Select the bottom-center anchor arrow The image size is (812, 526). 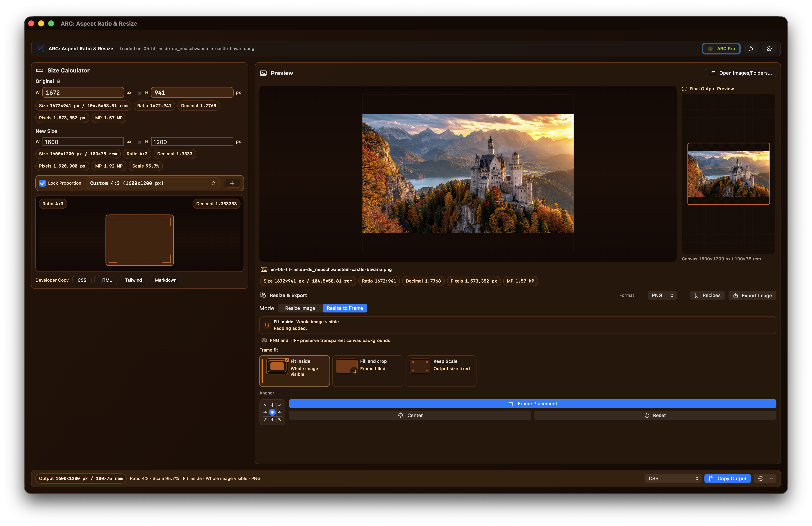click(x=272, y=419)
